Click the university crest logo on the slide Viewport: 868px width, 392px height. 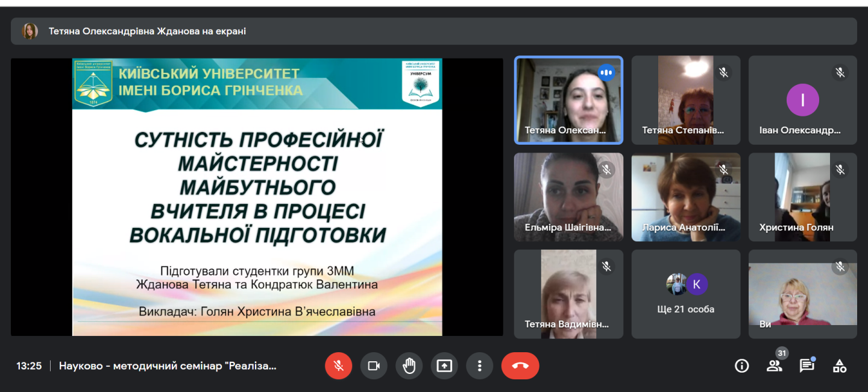click(93, 84)
